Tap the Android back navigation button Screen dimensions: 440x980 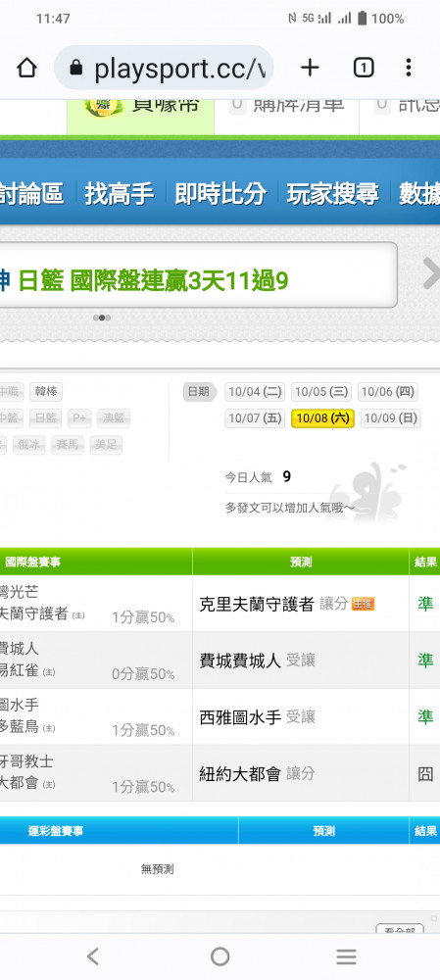[92, 956]
